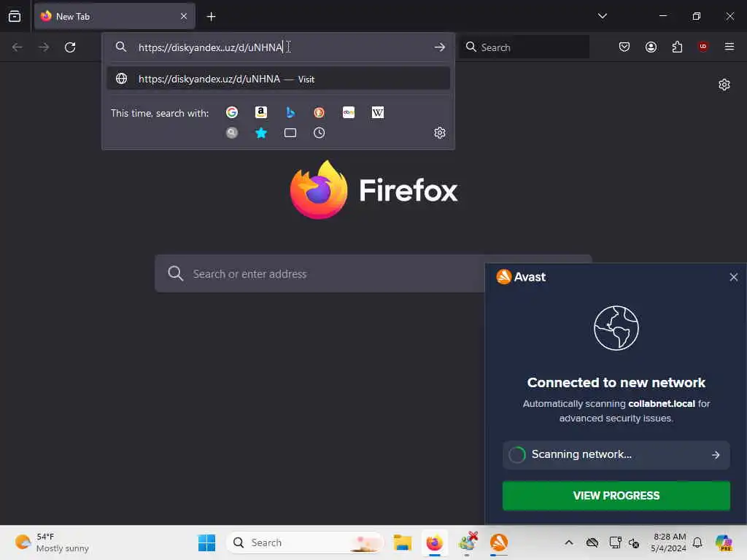This screenshot has height=560, width=747.
Task: Open the uBlock Origin extension icon
Action: click(703, 46)
